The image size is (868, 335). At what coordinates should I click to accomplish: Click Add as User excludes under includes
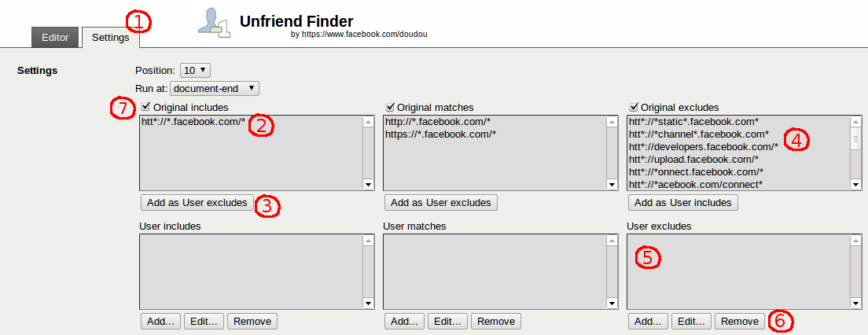197,203
